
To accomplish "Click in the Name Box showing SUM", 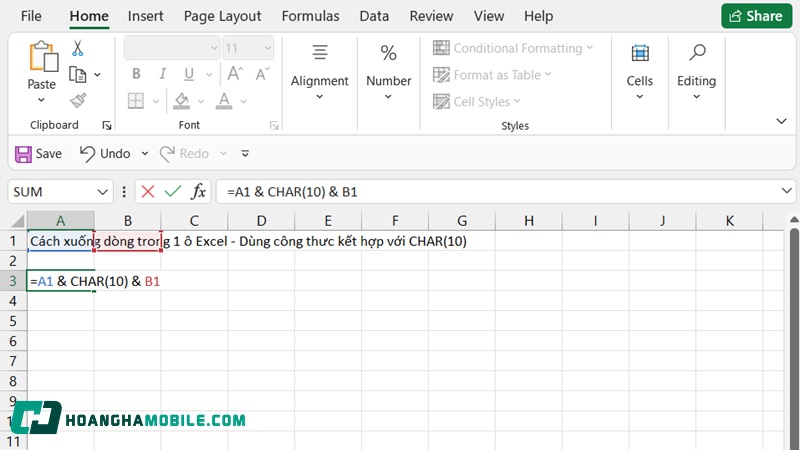I will pos(53,192).
